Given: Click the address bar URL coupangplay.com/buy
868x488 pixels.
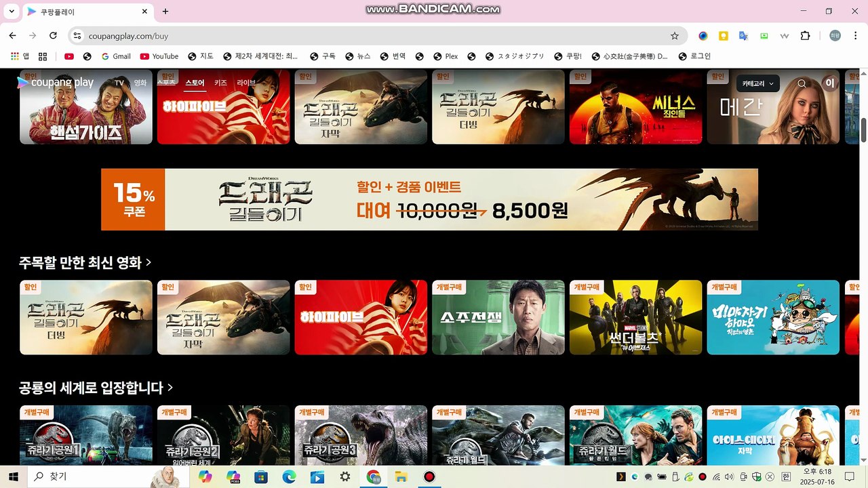Looking at the screenshot, I should [128, 36].
